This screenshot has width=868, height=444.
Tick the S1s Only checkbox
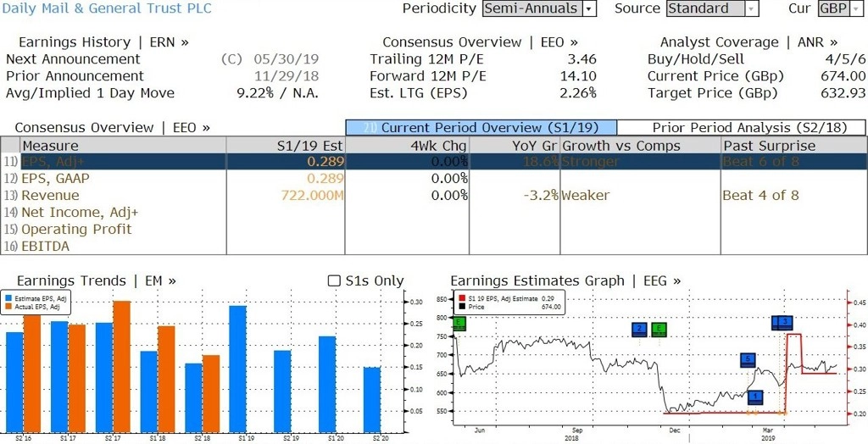point(334,280)
